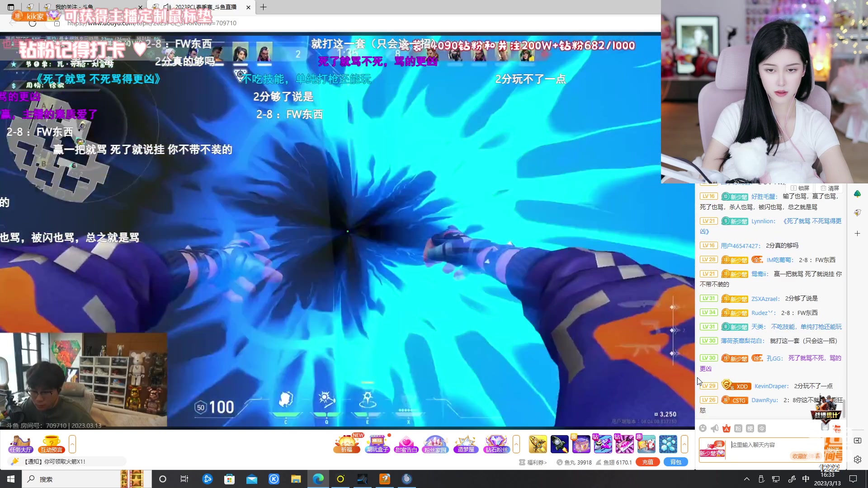Open the Edge browser from taskbar

tap(318, 479)
